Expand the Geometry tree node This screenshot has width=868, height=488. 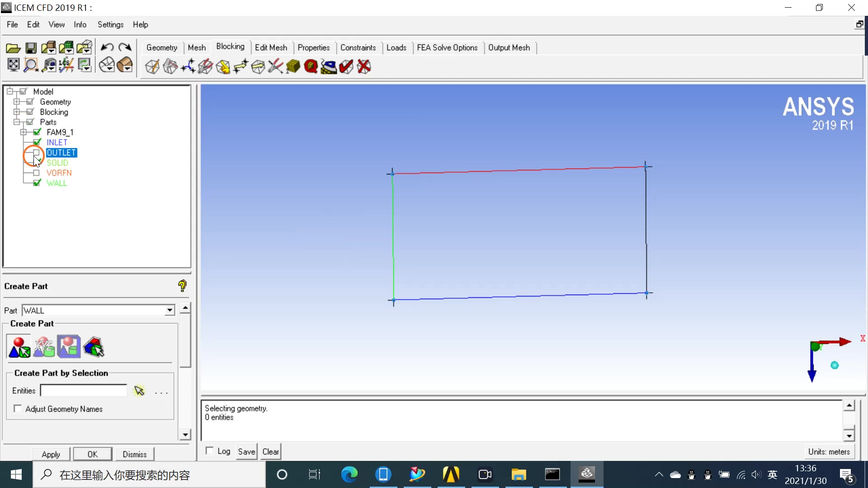click(16, 101)
